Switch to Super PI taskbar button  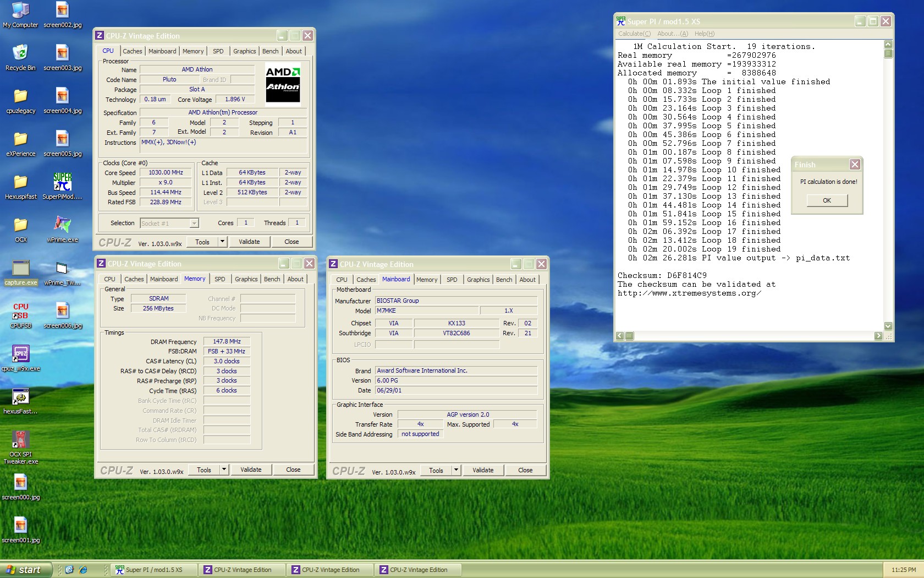(x=154, y=570)
